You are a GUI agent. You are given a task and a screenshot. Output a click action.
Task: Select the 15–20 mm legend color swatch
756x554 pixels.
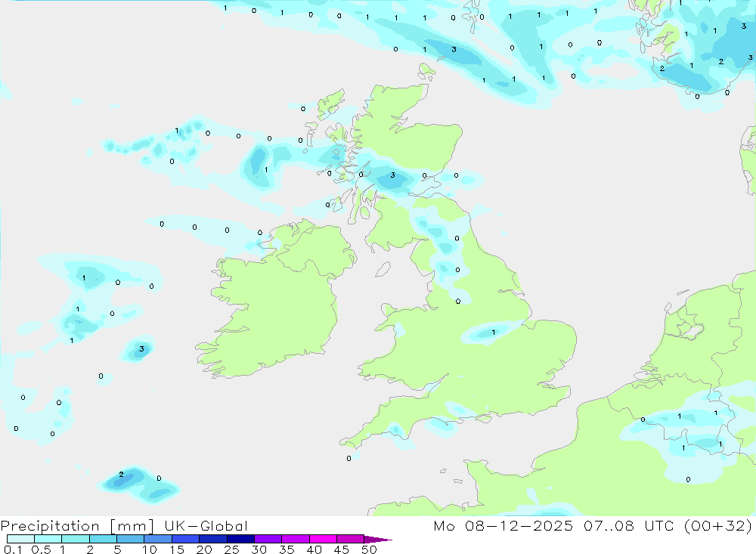pyautogui.click(x=185, y=539)
